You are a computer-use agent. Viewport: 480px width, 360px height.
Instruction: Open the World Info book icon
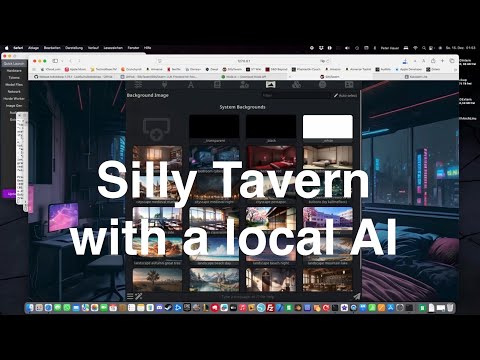[217, 85]
